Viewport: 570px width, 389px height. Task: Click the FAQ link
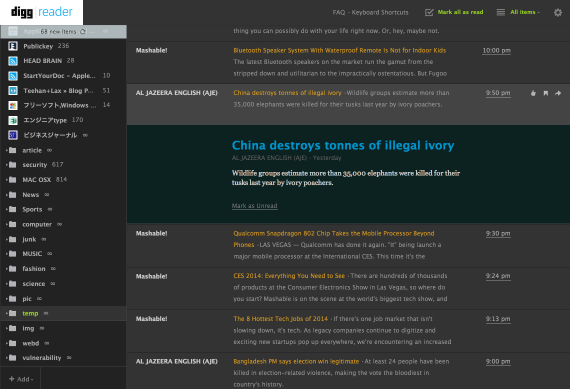[338, 12]
